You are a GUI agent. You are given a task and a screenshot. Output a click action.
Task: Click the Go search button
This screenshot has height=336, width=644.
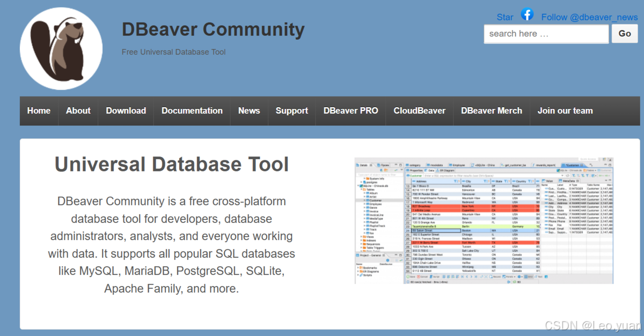(x=625, y=34)
